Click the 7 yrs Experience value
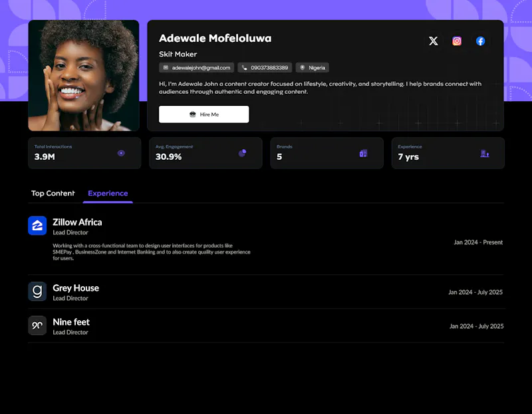The image size is (532, 414). coord(408,157)
